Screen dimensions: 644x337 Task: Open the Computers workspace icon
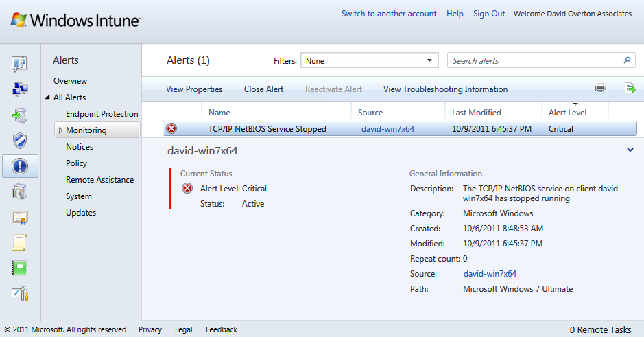click(19, 90)
